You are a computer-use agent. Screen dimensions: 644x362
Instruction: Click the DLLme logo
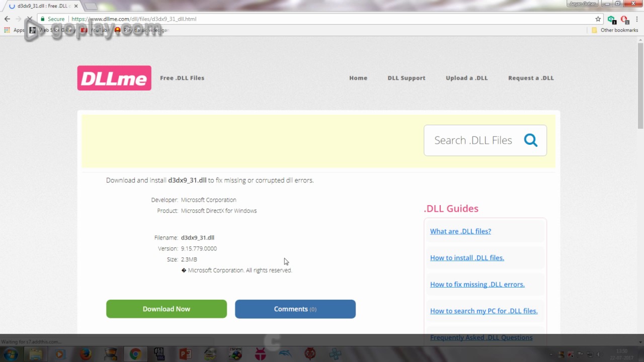pos(114,78)
